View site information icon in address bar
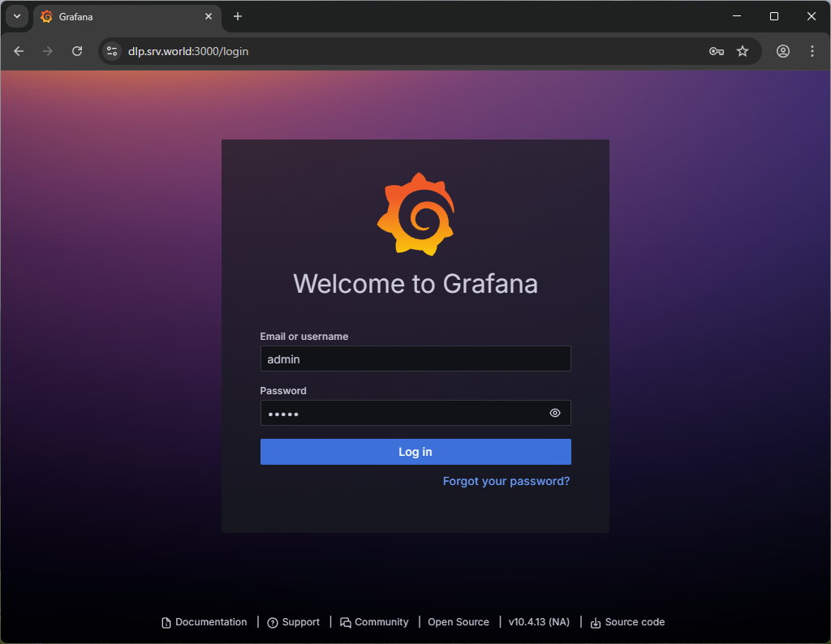The height and width of the screenshot is (644, 831). point(113,51)
